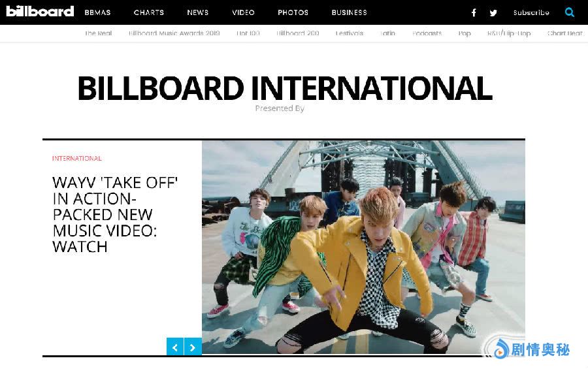
Task: Show previous slide with left arrow
Action: click(x=175, y=347)
